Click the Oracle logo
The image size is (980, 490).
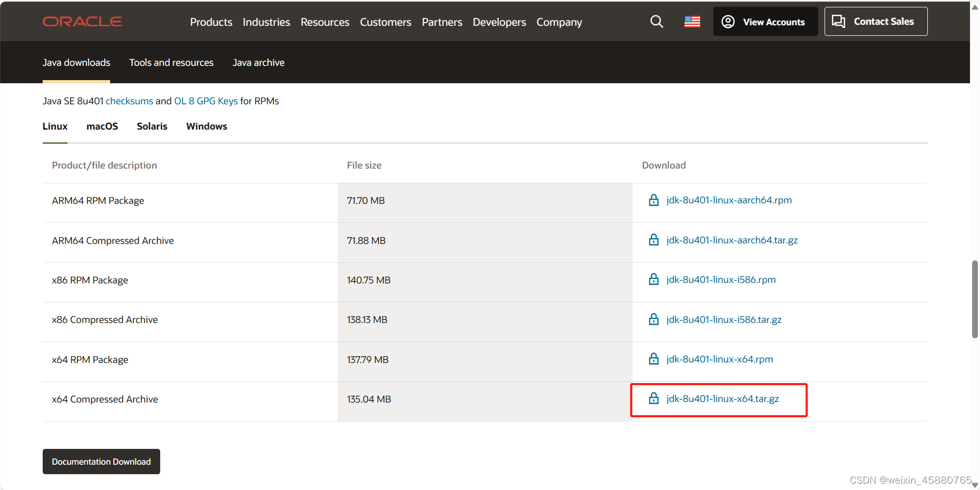point(82,22)
